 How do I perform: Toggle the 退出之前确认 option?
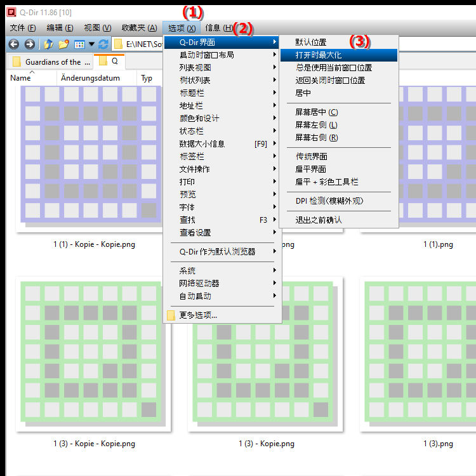pyautogui.click(x=339, y=220)
